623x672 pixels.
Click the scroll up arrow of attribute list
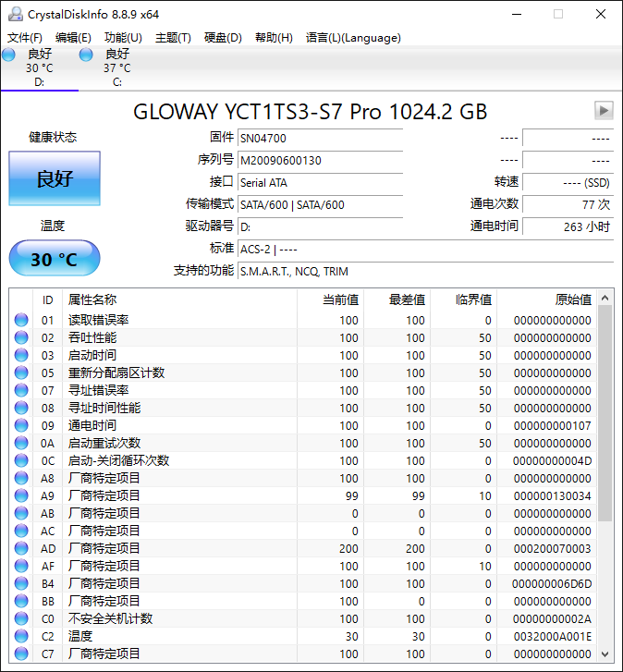point(605,298)
